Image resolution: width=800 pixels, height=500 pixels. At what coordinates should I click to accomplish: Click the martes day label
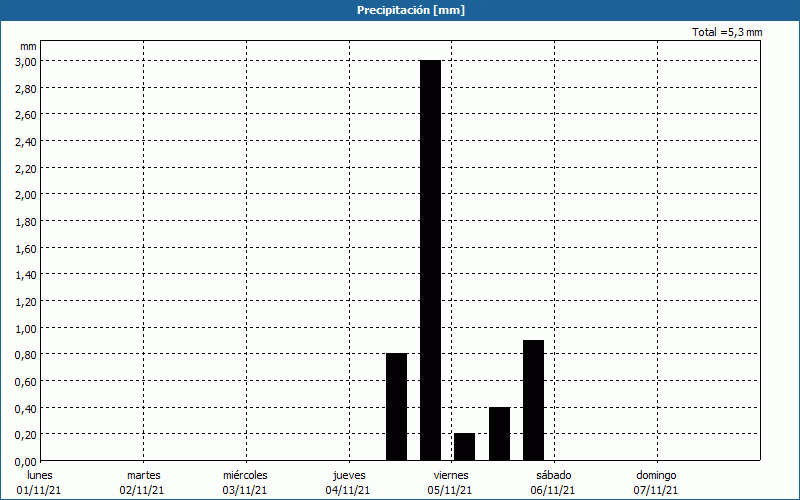click(144, 475)
